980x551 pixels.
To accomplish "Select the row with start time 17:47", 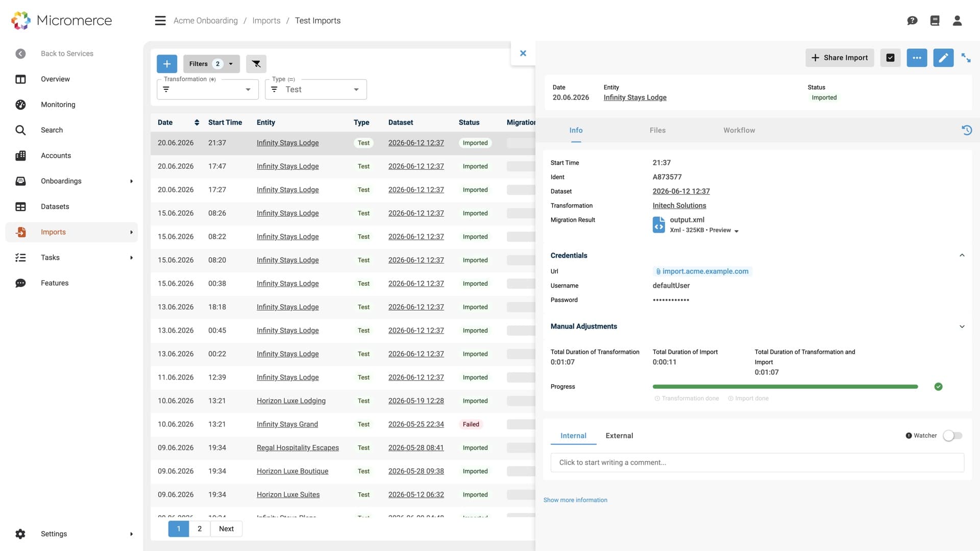I will 342,166.
